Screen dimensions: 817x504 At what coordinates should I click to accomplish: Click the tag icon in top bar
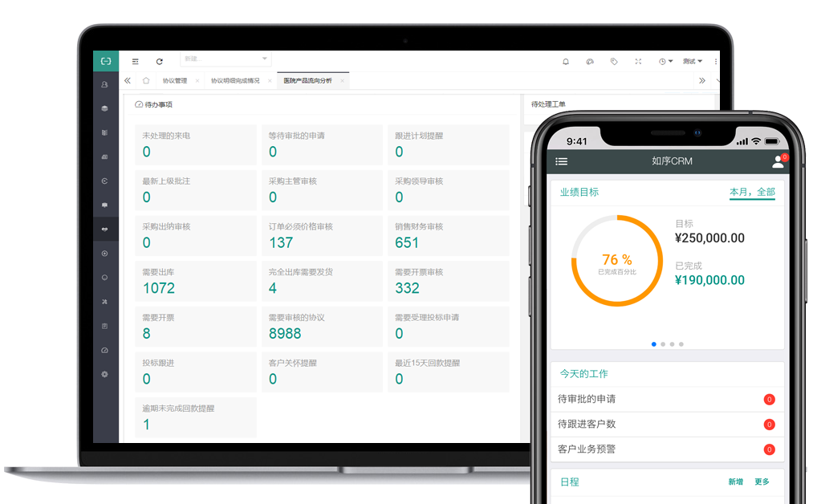(x=614, y=62)
